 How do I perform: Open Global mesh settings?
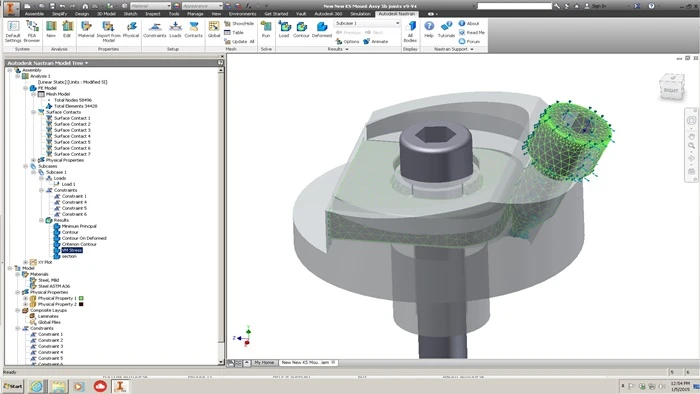tap(214, 29)
